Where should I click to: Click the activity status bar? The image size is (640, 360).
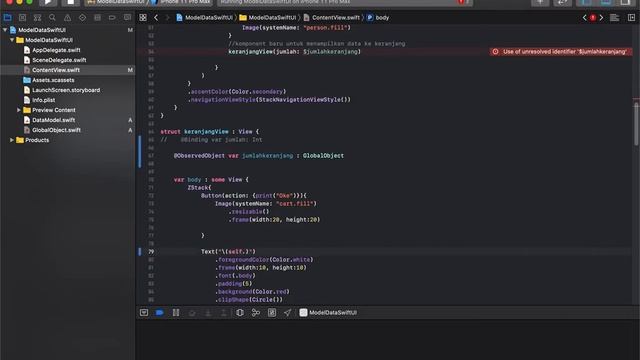pos(345,2)
